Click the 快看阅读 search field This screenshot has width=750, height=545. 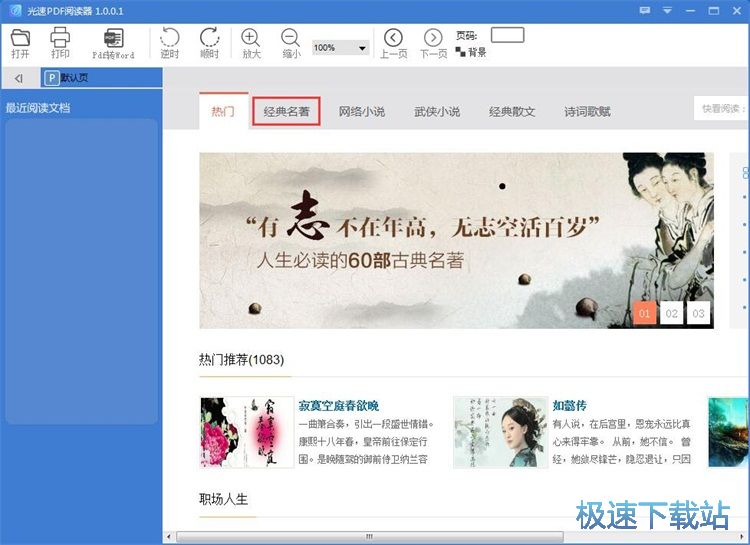pos(722,109)
